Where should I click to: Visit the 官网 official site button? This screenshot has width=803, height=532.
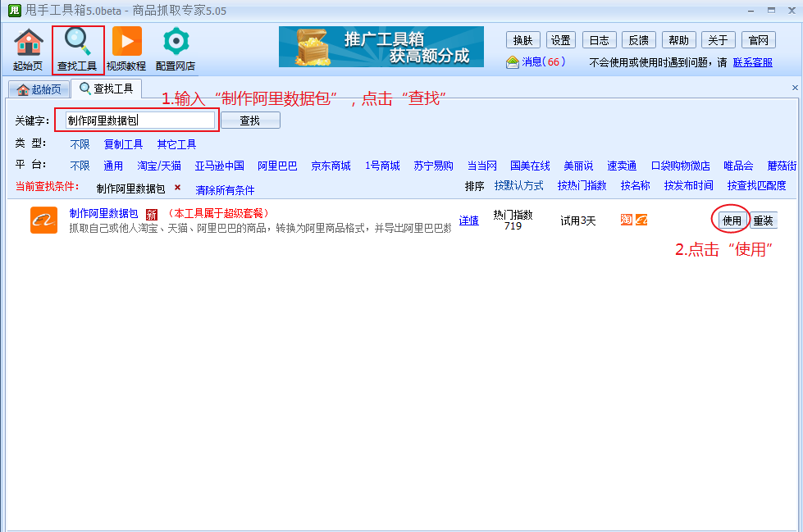[759, 40]
